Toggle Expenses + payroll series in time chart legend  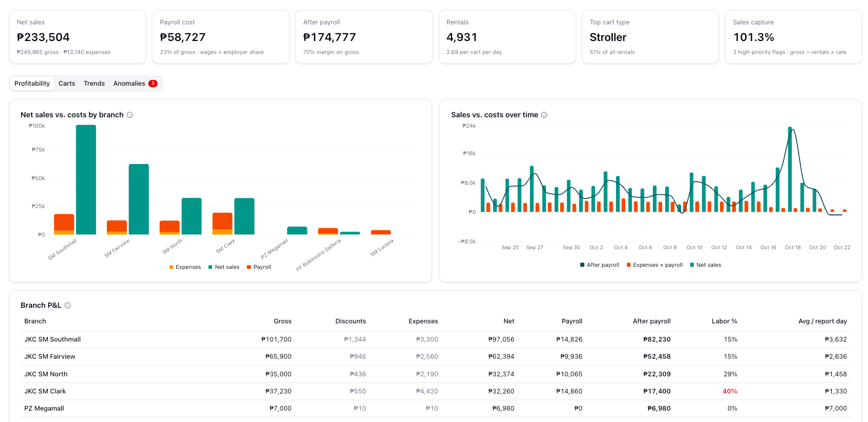pos(655,265)
